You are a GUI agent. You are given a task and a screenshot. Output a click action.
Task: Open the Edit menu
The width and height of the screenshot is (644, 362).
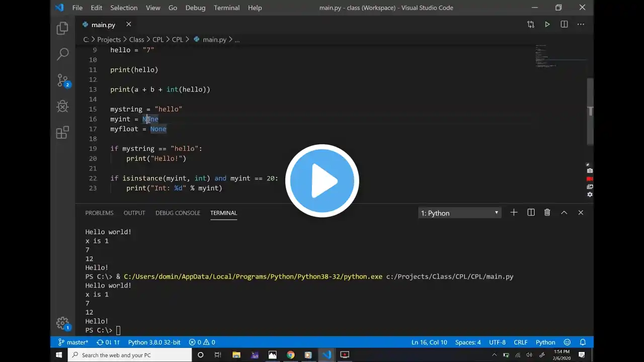96,8
